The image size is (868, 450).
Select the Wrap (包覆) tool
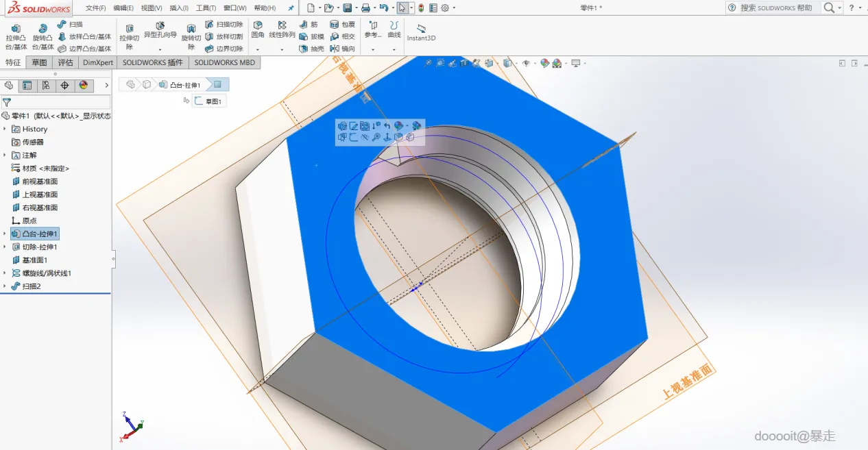click(343, 24)
